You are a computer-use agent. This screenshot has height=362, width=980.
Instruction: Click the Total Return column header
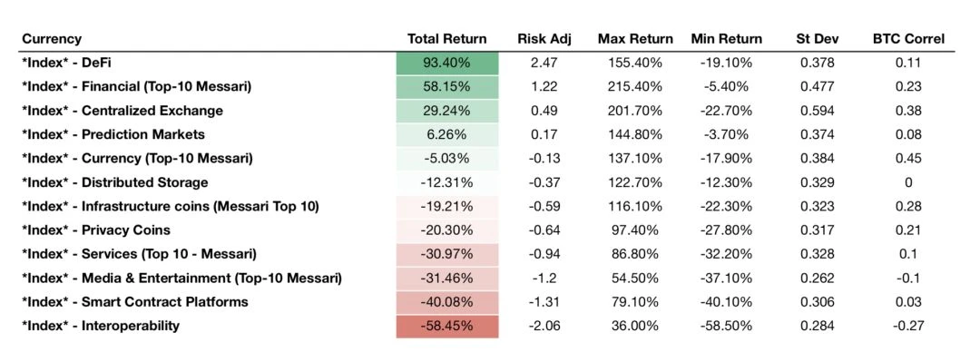pos(446,39)
